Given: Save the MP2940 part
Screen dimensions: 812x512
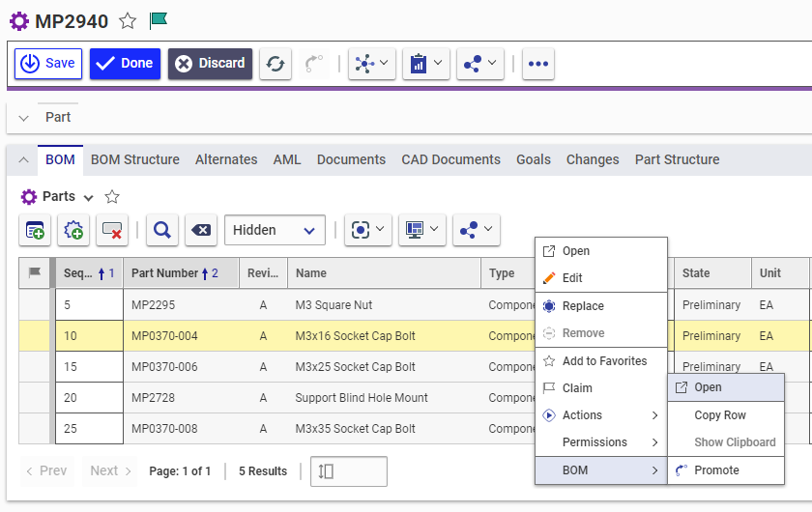Looking at the screenshot, I should tap(48, 64).
